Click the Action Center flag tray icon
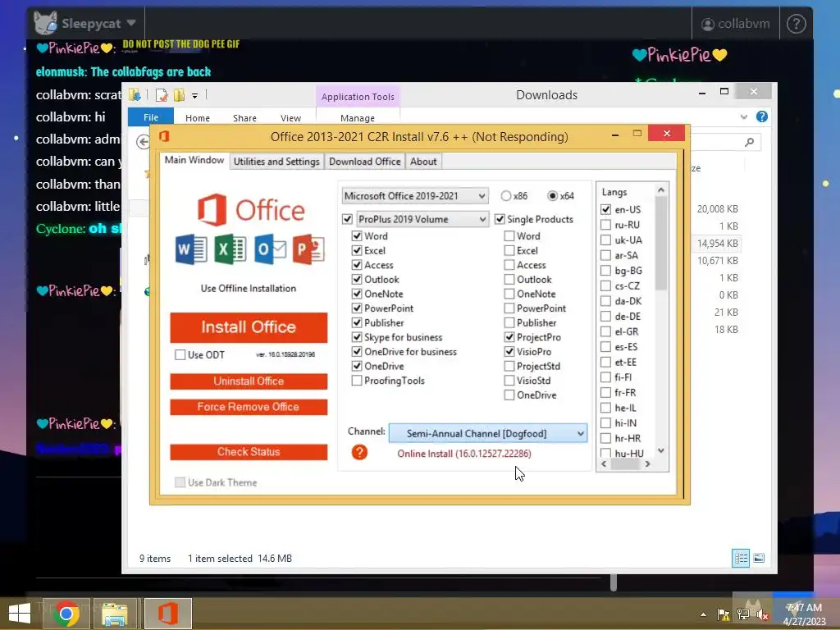The image size is (840, 630). (x=724, y=614)
